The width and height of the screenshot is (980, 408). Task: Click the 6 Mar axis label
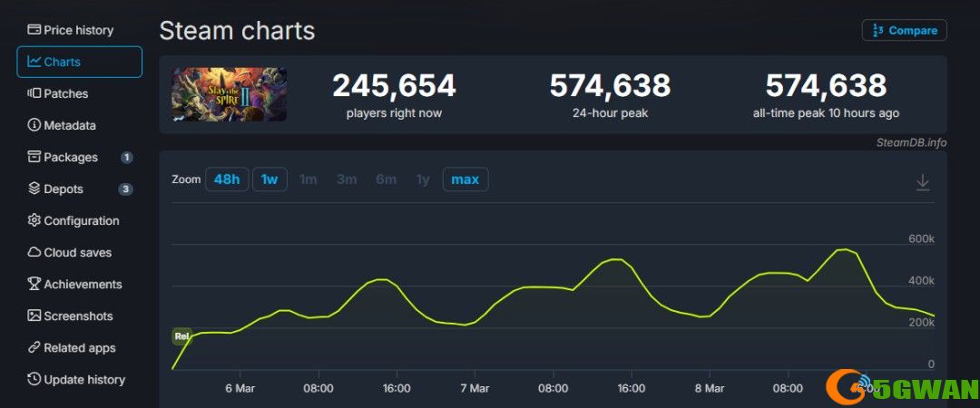click(x=240, y=388)
